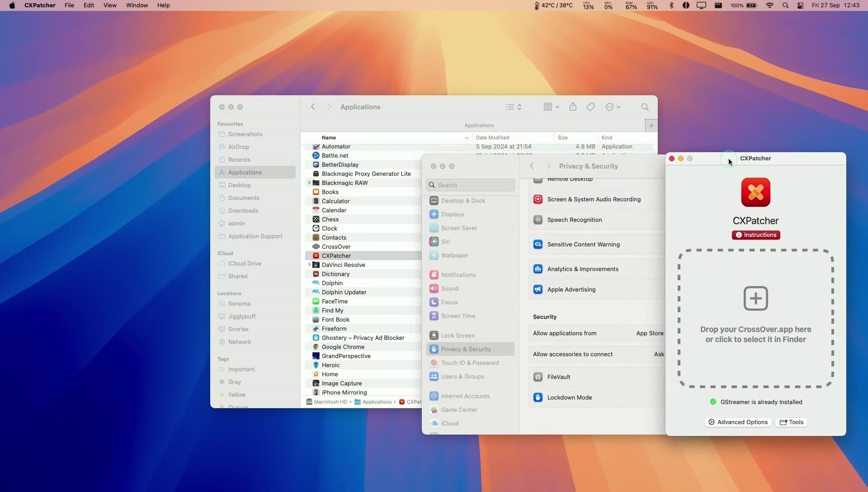The height and width of the screenshot is (492, 868).
Task: Go back in Finder window
Action: coord(313,107)
